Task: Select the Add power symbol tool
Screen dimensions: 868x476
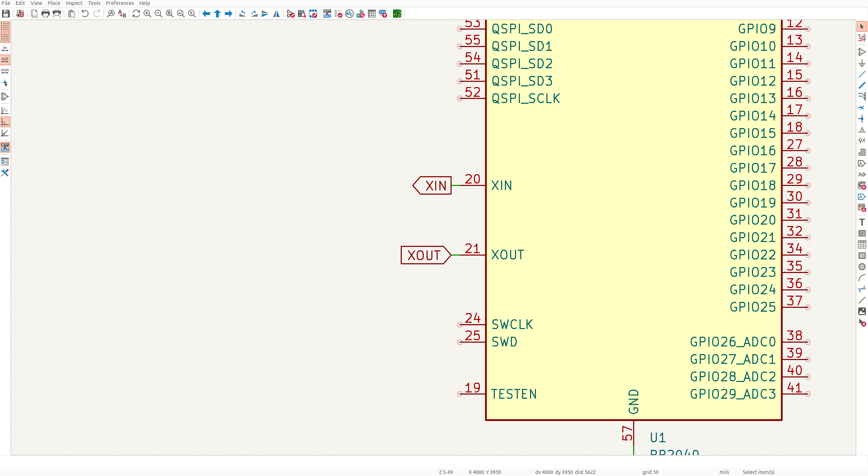Action: click(862, 63)
